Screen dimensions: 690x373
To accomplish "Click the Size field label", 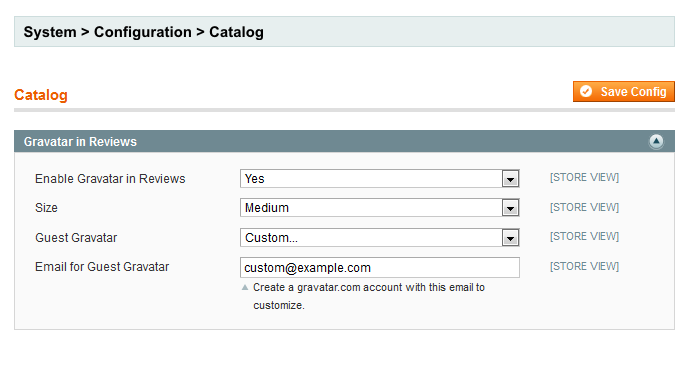I will [46, 208].
